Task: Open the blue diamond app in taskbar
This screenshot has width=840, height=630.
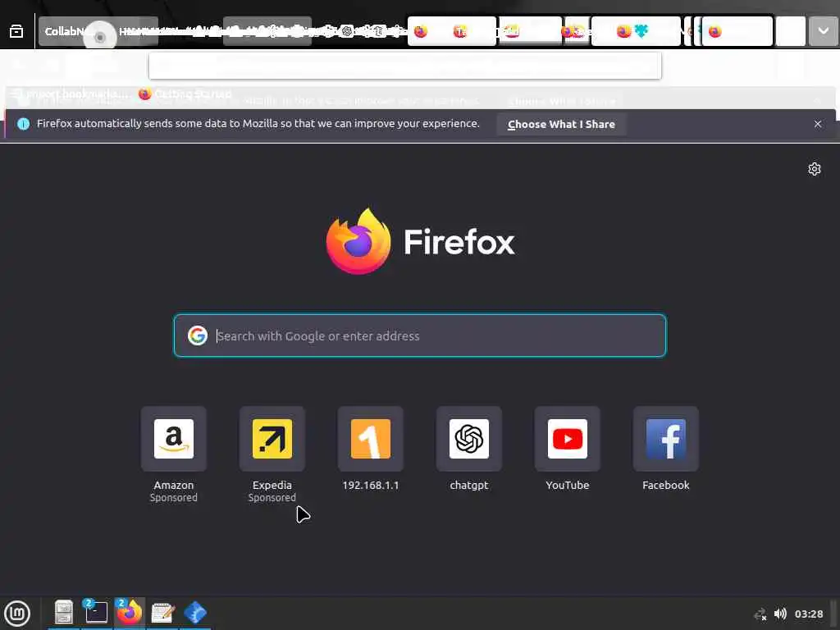Action: pos(195,612)
